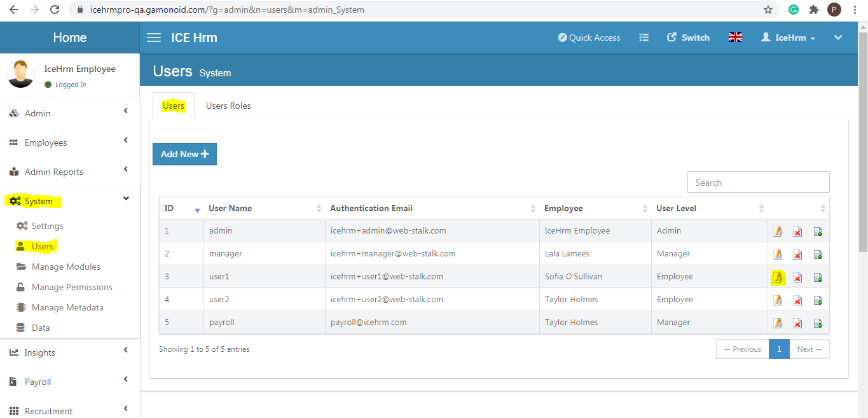Collapse the System sidebar menu
The image size is (868, 418).
70,201
